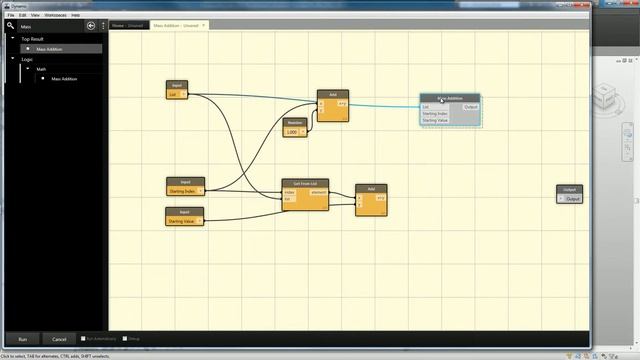Click bullet icon of Mass Addition under Math
The height and width of the screenshot is (360, 640).
point(43,78)
